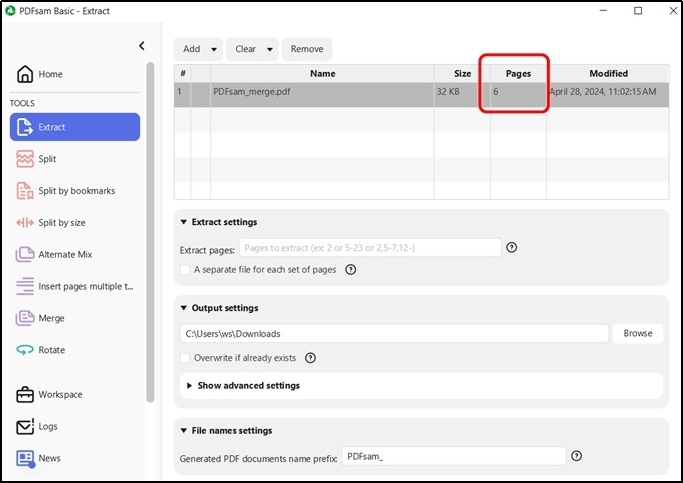Select the Extract tool in sidebar
The height and width of the screenshot is (483, 683).
click(x=75, y=127)
